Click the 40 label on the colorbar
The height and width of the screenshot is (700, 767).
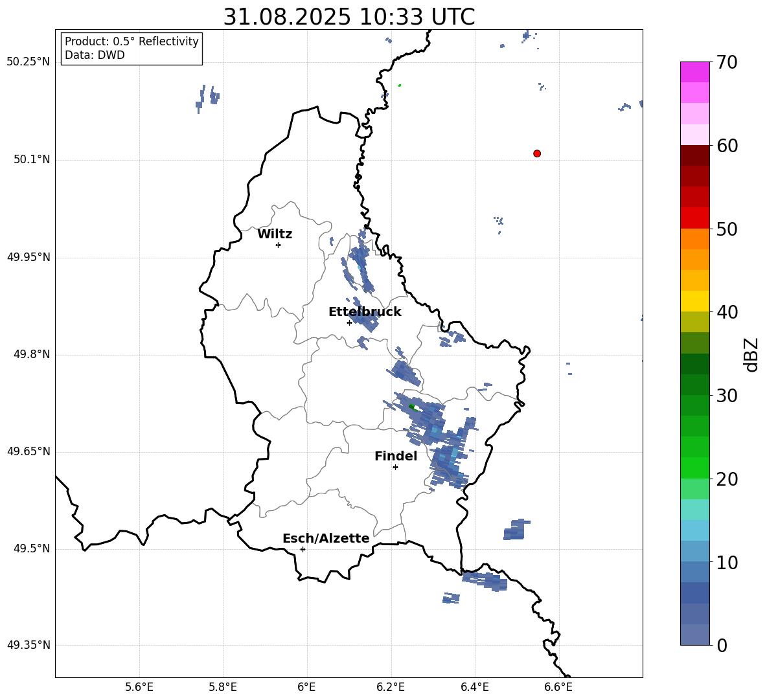pyautogui.click(x=726, y=312)
